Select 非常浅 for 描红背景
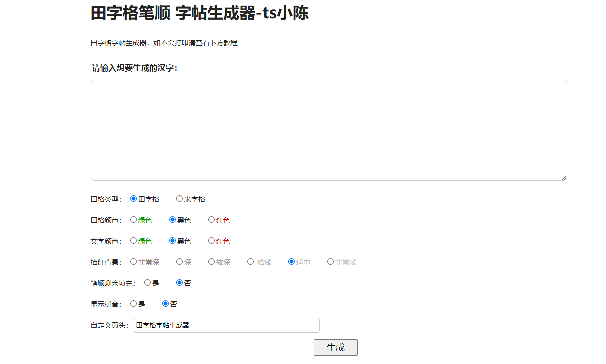 pos(330,262)
